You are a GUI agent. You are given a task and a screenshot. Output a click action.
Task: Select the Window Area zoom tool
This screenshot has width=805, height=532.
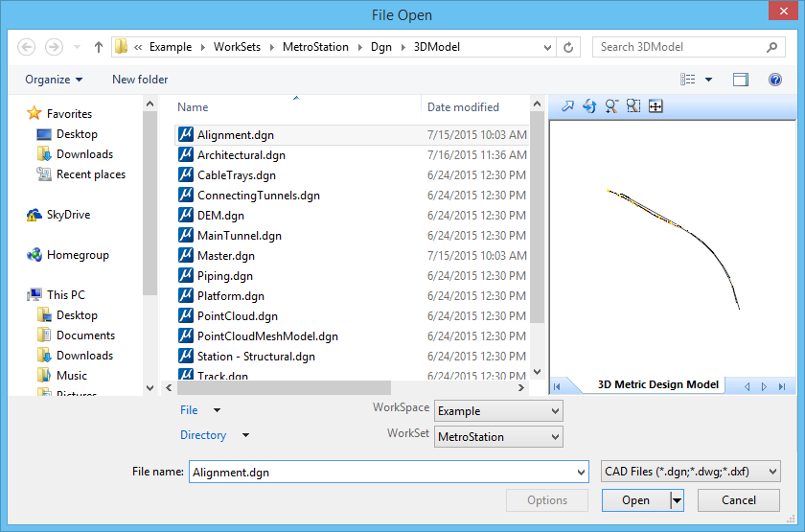633,106
